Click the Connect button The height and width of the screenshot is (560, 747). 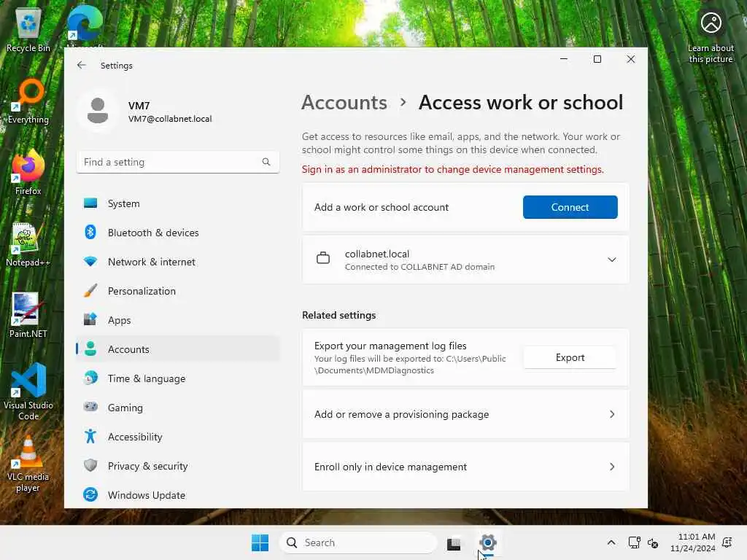(x=570, y=207)
